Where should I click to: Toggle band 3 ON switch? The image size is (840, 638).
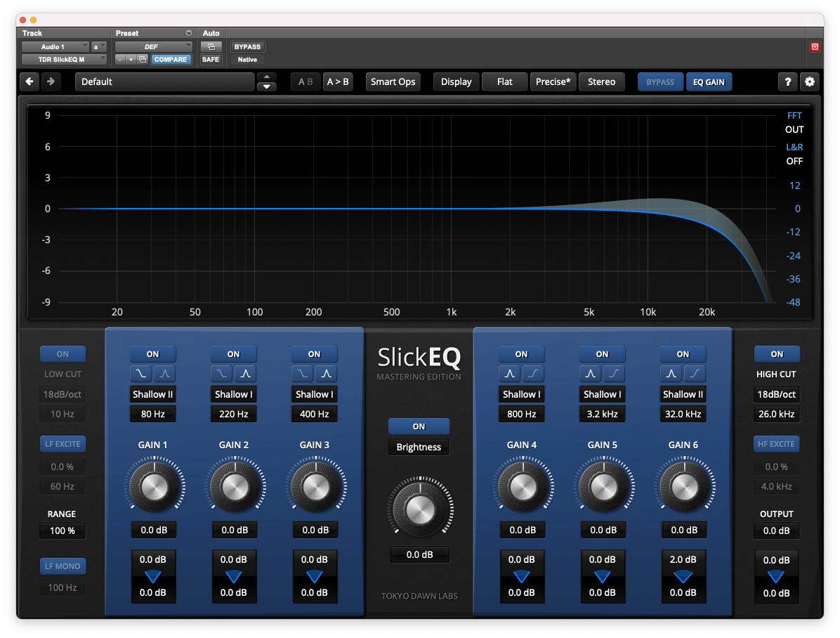[x=315, y=354]
